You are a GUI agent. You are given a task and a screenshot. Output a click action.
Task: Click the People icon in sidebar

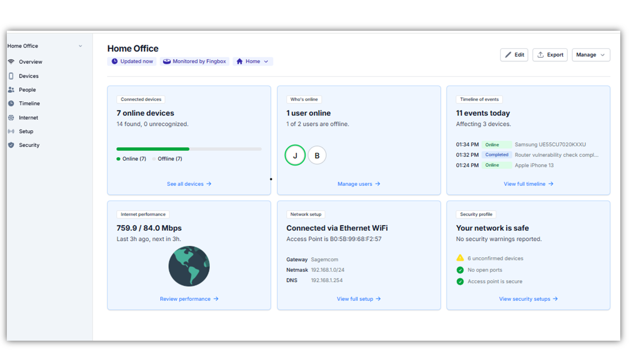coord(11,90)
